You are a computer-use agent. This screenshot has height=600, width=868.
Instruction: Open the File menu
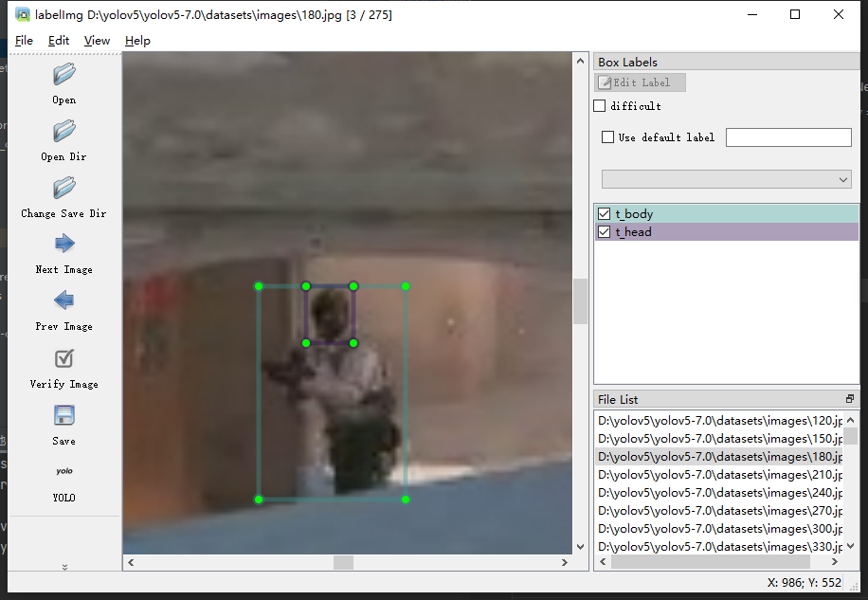pyautogui.click(x=24, y=41)
